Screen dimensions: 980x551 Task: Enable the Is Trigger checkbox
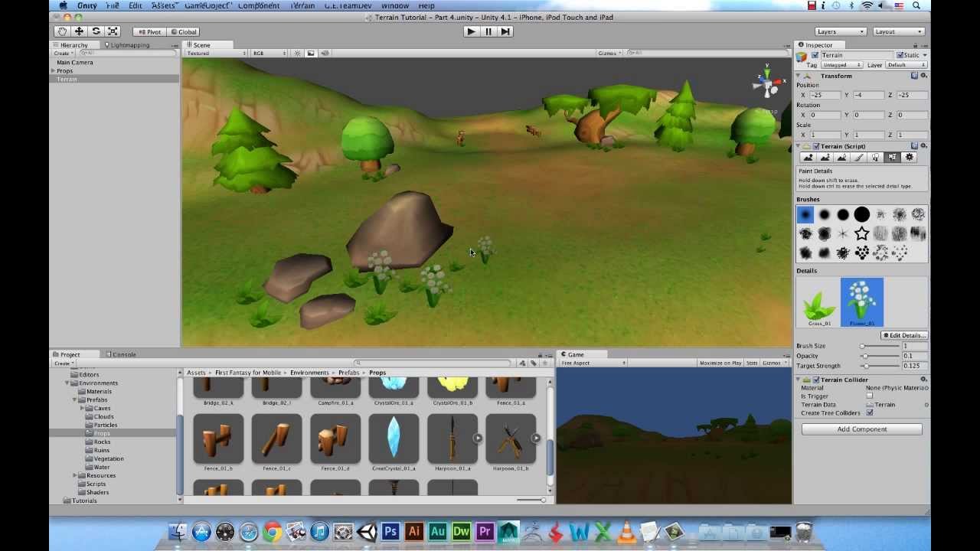[x=870, y=396]
